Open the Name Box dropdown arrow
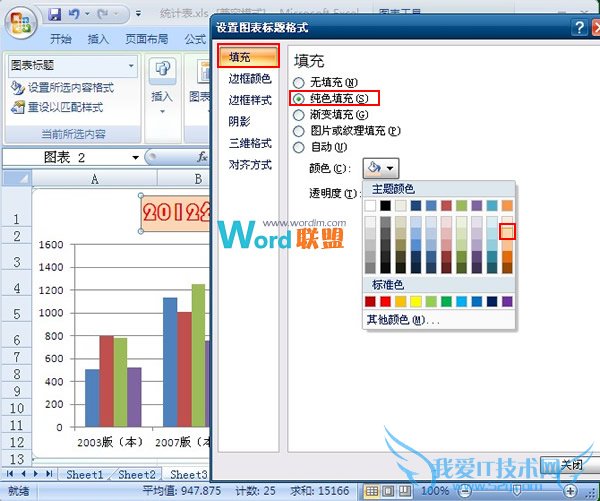The height and width of the screenshot is (501, 600). (x=135, y=157)
